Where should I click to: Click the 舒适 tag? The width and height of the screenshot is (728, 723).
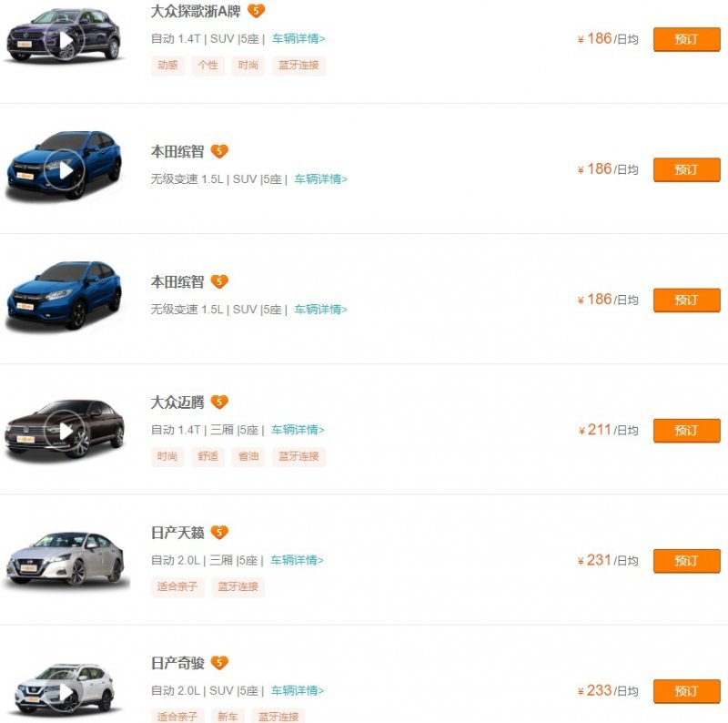click(x=208, y=456)
